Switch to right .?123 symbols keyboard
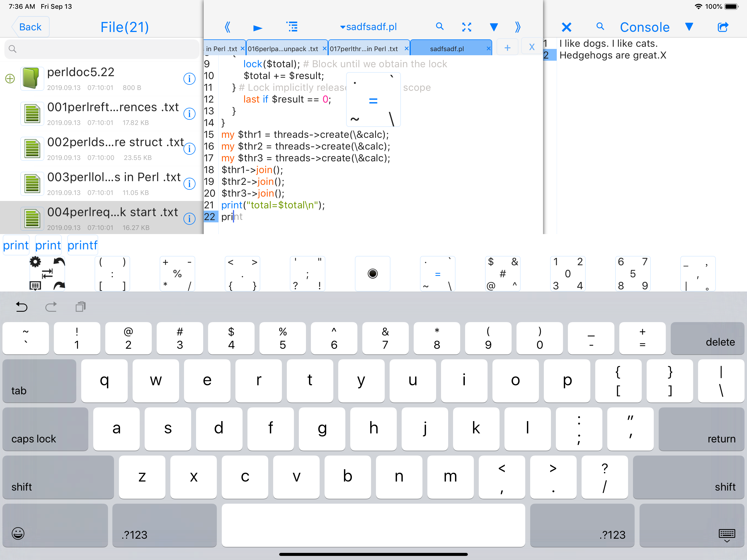 click(582, 525)
